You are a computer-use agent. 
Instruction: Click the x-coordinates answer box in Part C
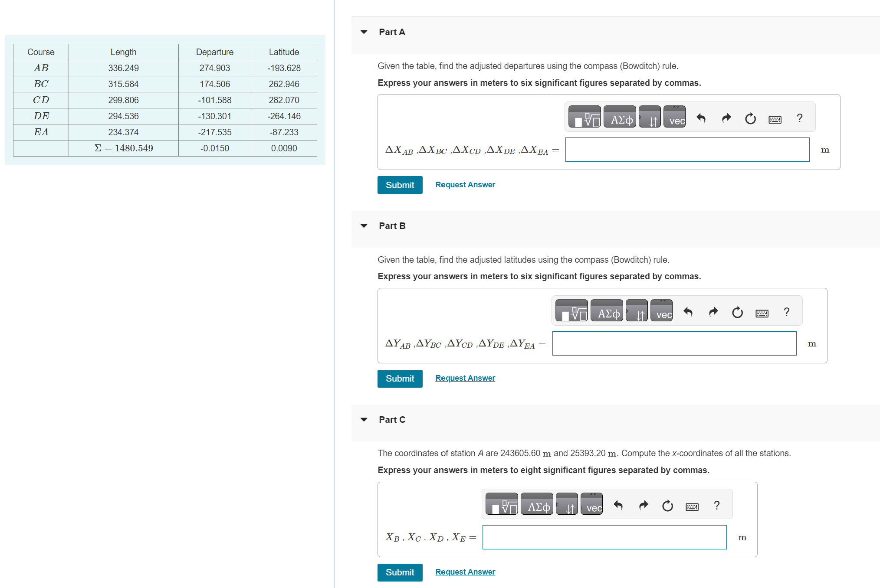[604, 537]
